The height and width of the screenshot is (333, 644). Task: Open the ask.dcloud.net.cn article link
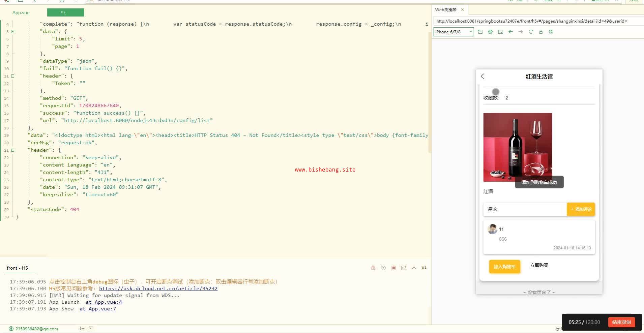[158, 289]
